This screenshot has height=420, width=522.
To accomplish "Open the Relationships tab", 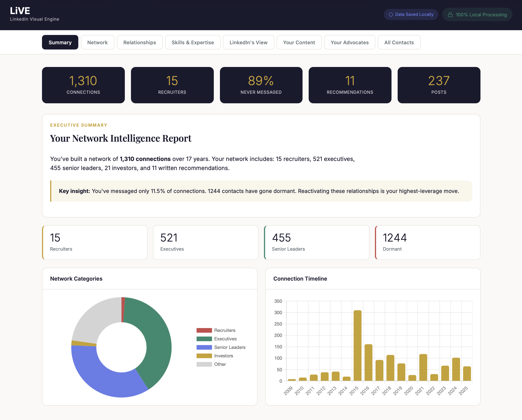I will click(x=140, y=42).
